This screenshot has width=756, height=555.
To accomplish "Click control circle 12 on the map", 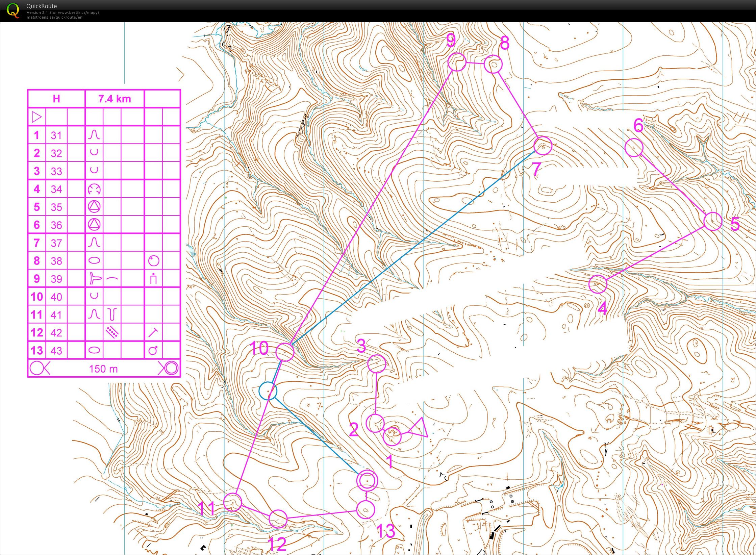I will pos(278,519).
